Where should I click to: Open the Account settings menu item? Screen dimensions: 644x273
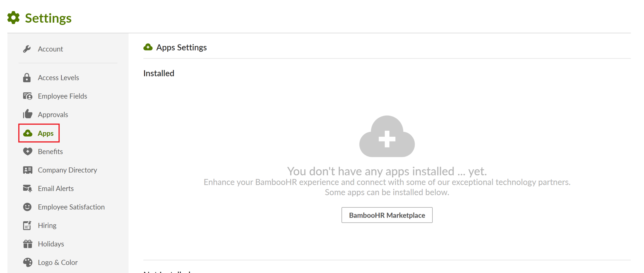(50, 49)
